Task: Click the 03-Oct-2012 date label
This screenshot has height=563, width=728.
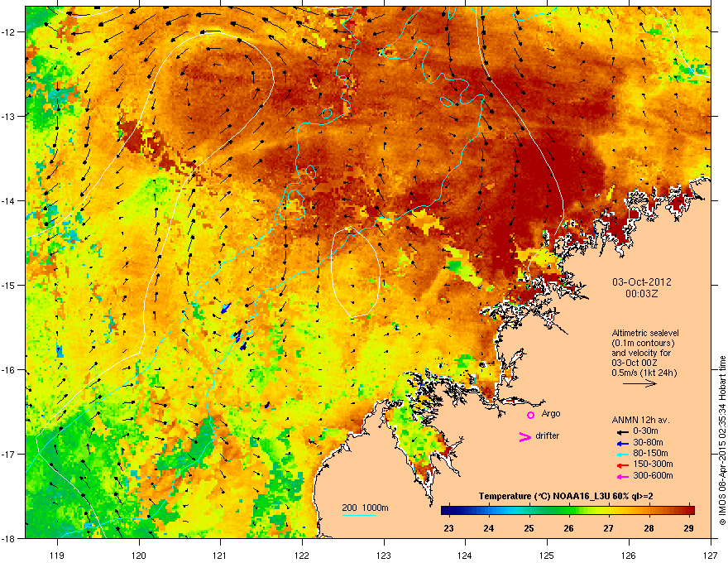Action: click(x=641, y=281)
